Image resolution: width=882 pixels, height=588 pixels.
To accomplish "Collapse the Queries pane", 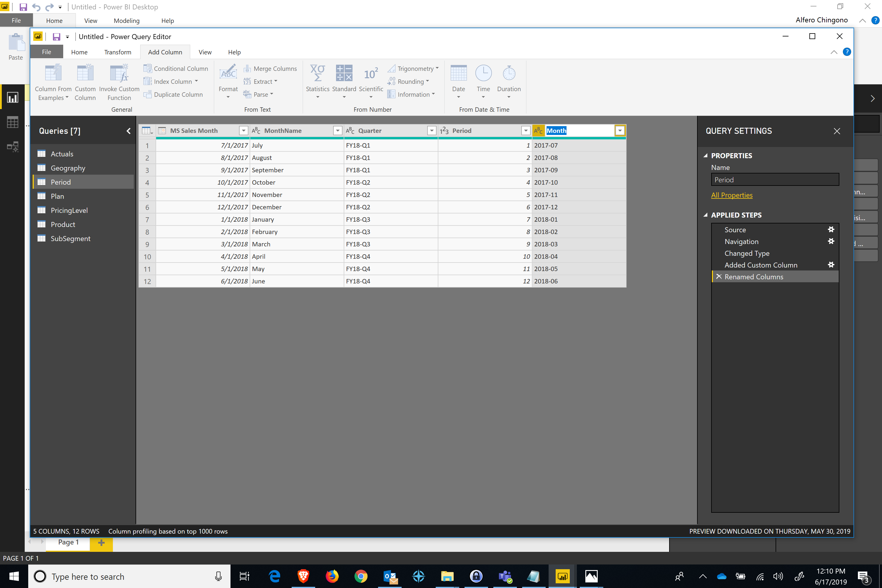I will pos(129,131).
